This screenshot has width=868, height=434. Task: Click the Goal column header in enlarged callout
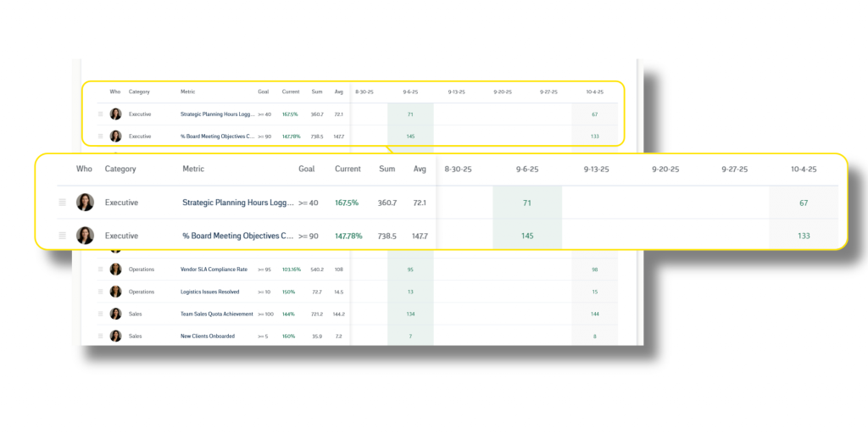[x=306, y=170]
